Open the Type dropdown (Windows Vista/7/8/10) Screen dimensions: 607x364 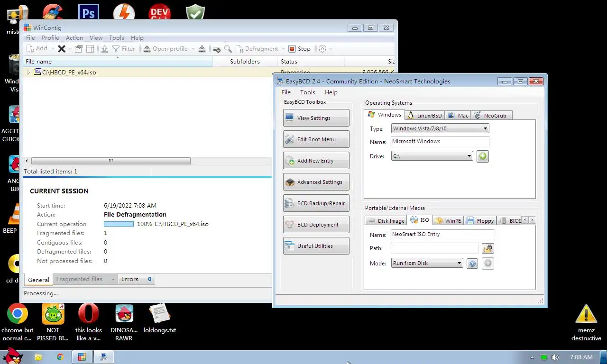[440, 128]
